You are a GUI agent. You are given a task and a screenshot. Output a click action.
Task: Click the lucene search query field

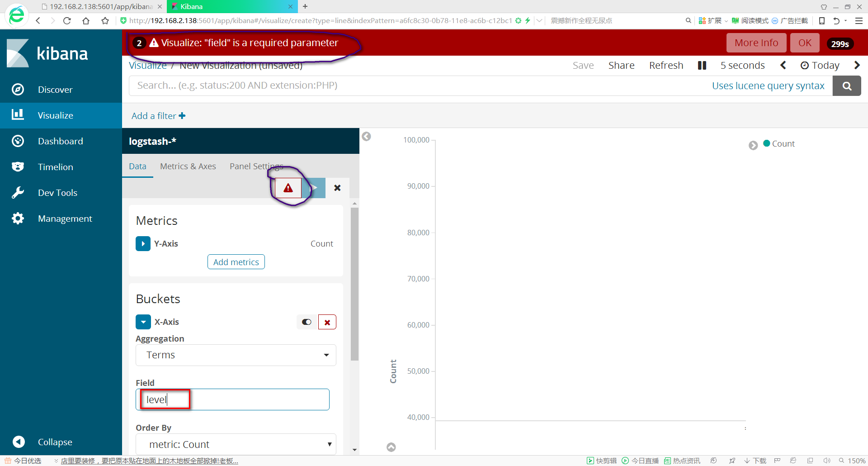420,86
